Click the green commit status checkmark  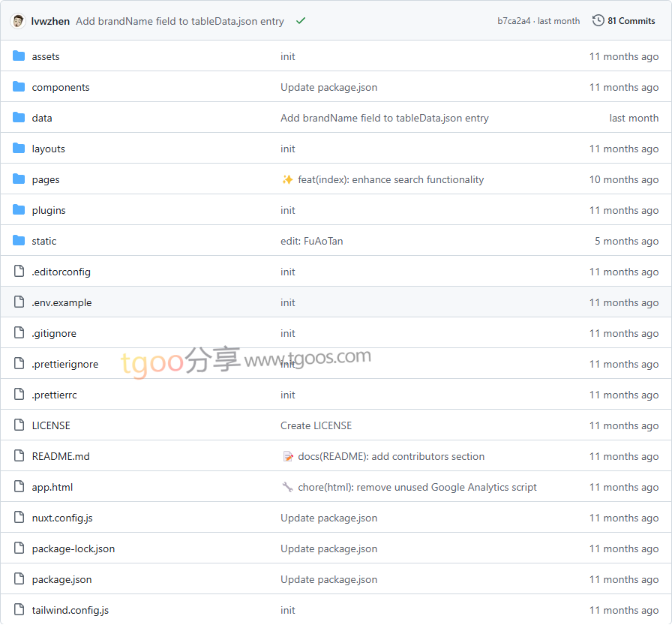(301, 21)
